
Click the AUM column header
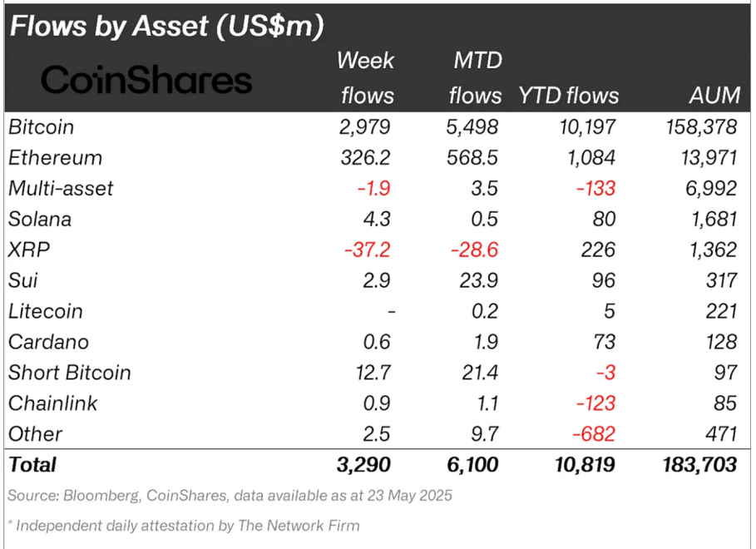point(714,96)
